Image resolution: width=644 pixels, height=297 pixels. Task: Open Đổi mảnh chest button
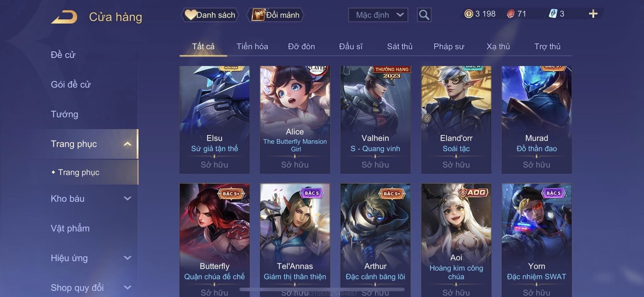[275, 15]
